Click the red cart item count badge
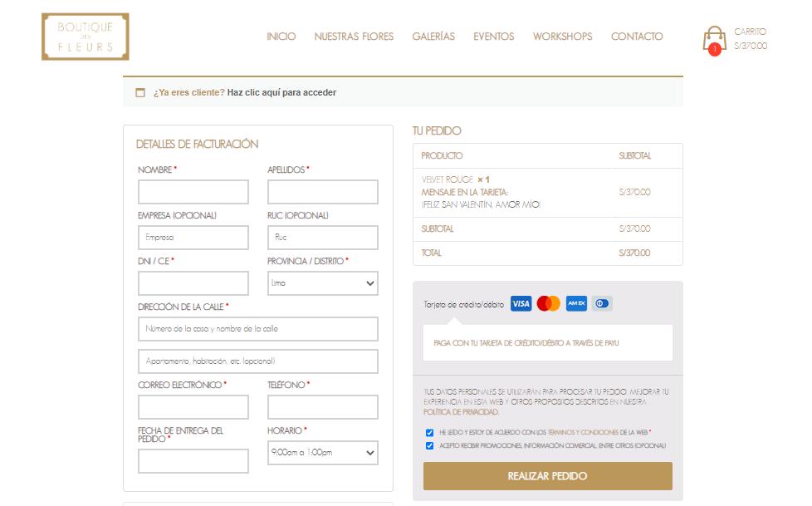The width and height of the screenshot is (812, 506). point(715,50)
